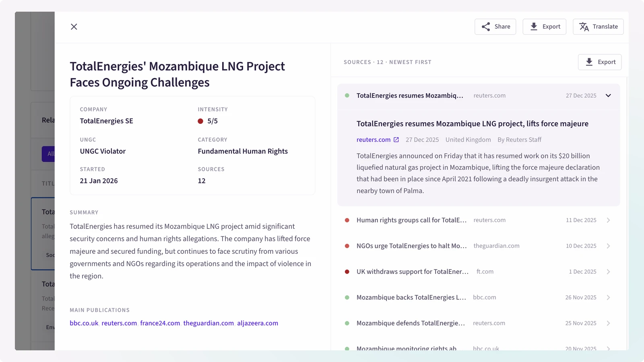Click the 11 Dec 2025 date
Viewport: 644px width, 362px height.
(581, 220)
